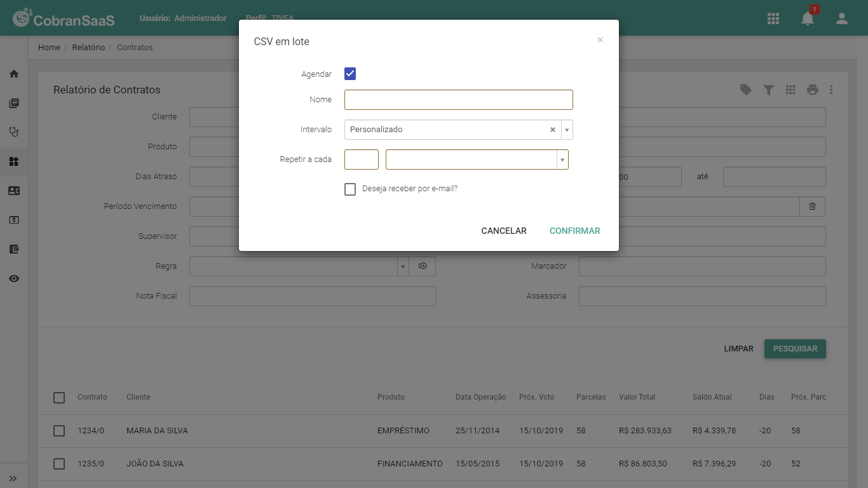Click the print icon
Image resolution: width=868 pixels, height=488 pixels.
coord(813,90)
